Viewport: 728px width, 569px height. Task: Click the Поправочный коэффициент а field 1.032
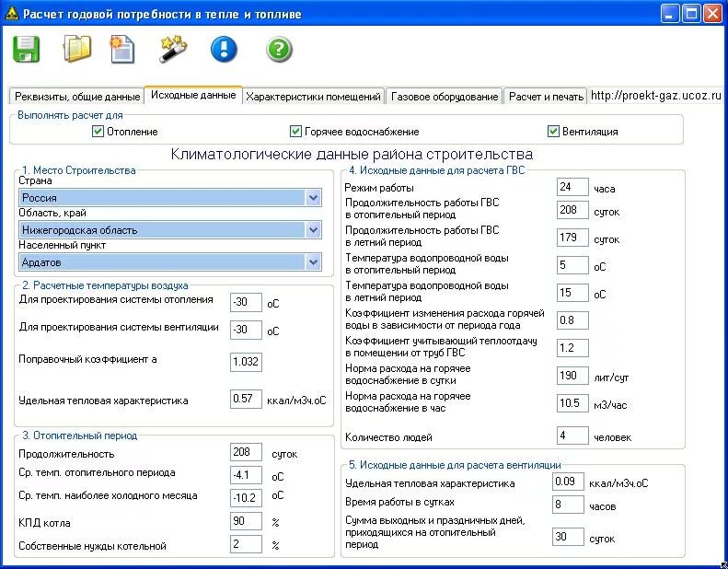point(246,362)
